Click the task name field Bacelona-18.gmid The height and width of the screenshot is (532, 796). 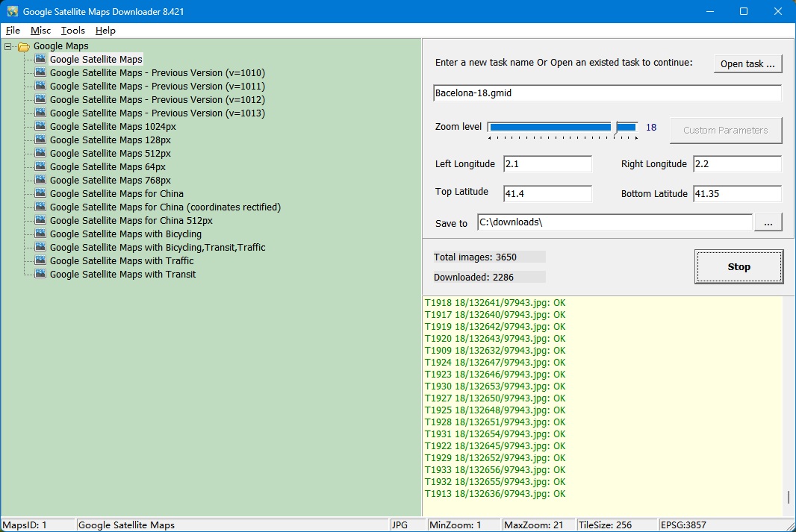[x=607, y=93]
